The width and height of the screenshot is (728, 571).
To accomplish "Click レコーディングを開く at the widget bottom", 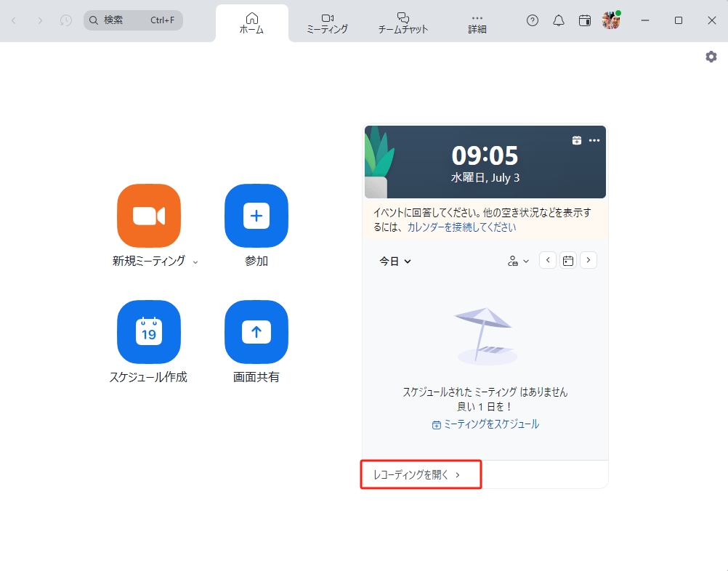I will pos(416,474).
